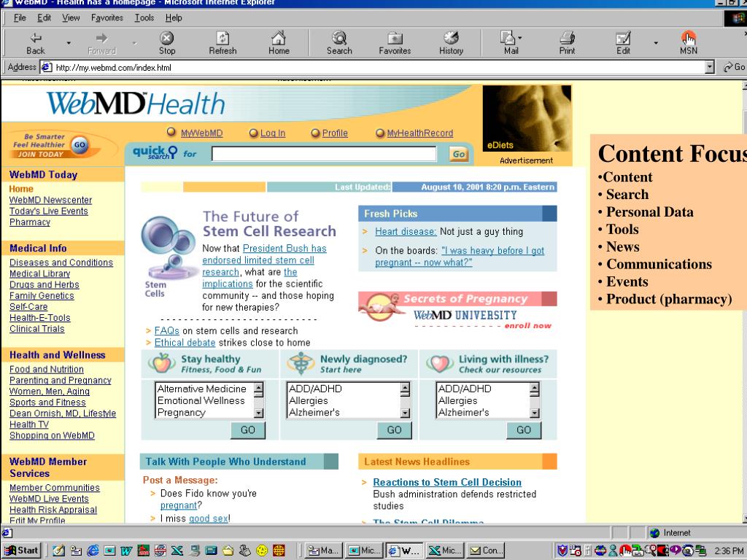Launch Word from the quick launch bar

point(126,551)
